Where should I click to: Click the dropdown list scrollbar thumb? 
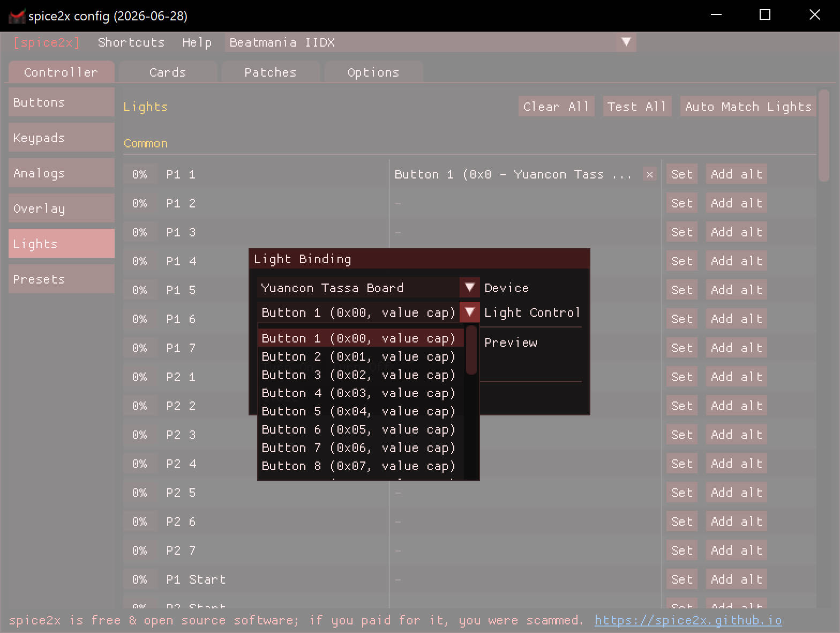click(x=471, y=350)
